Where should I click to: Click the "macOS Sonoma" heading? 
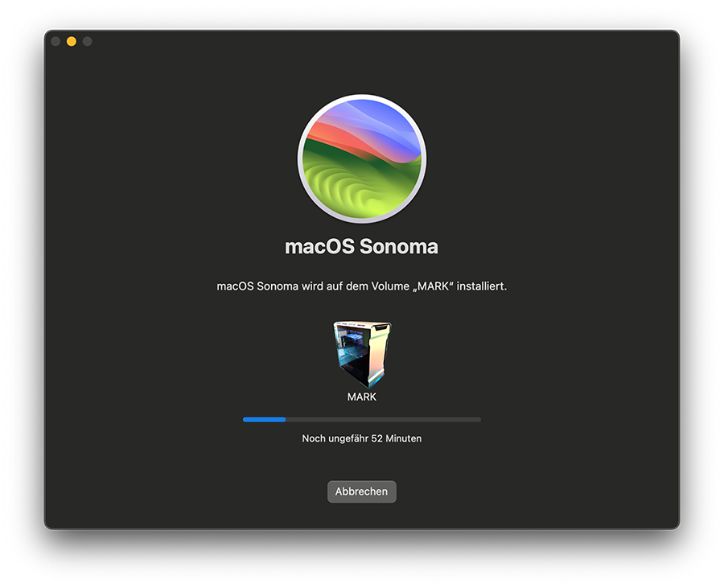click(361, 246)
